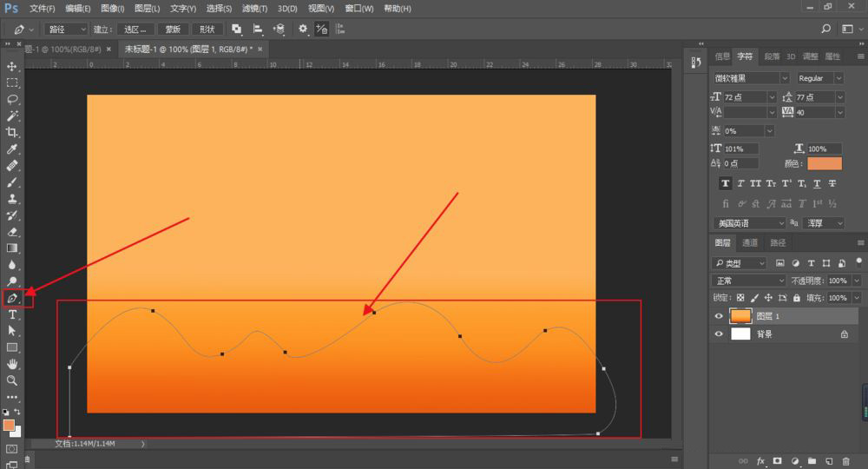This screenshot has width=868, height=469.
Task: Open the 路径 pen mode dropdown
Action: coord(65,29)
